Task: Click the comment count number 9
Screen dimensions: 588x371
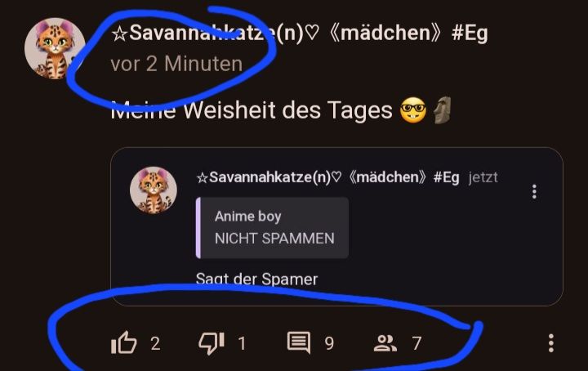Action: pyautogui.click(x=329, y=343)
